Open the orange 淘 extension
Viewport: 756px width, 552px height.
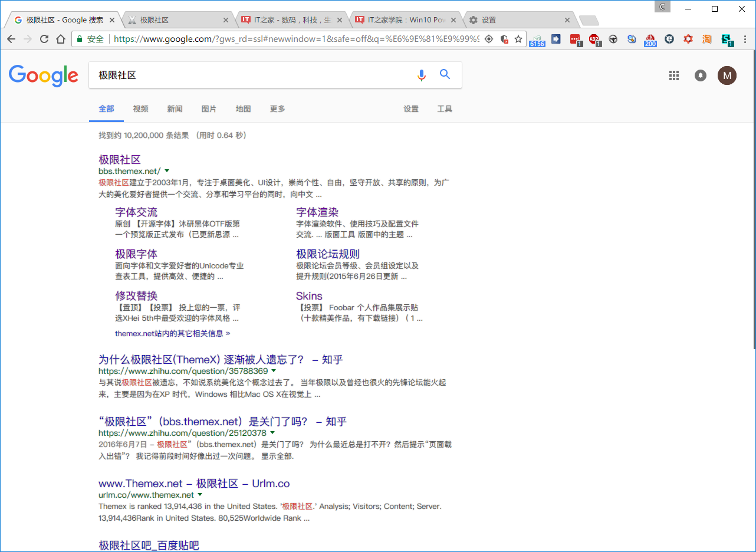pos(707,39)
